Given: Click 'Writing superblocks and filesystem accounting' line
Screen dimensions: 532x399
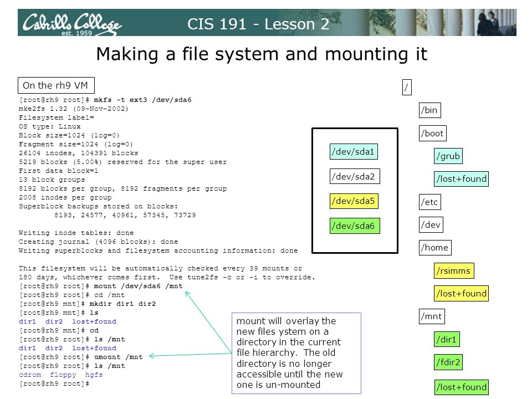Looking at the screenshot, I should point(158,250).
